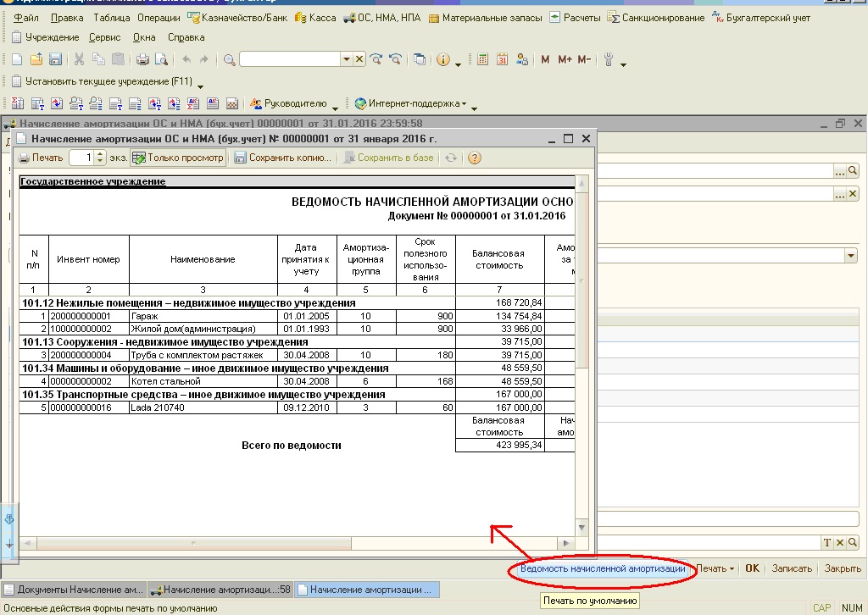Switch to 'Документы Начисление ам...' window tab
Image resolution: width=868 pixels, height=615 pixels.
click(x=75, y=590)
